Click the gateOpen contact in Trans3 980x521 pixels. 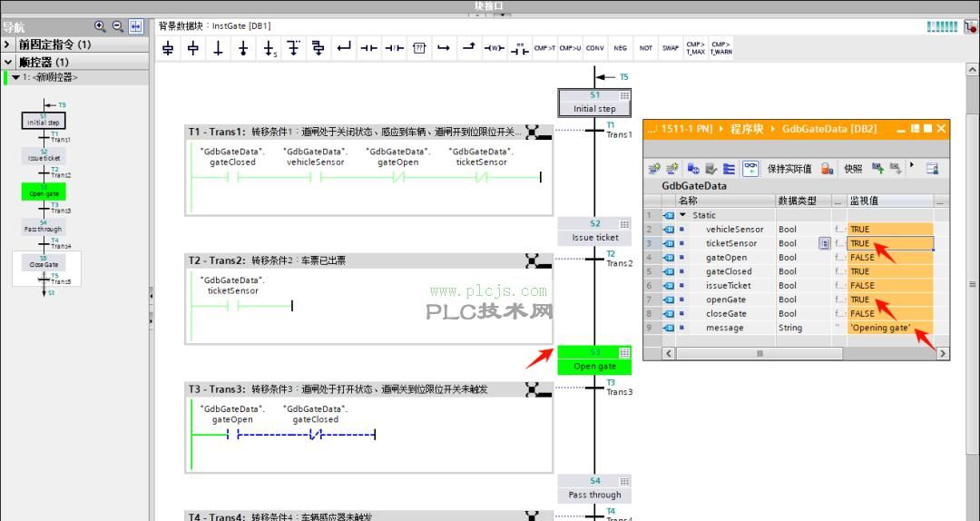pos(232,434)
